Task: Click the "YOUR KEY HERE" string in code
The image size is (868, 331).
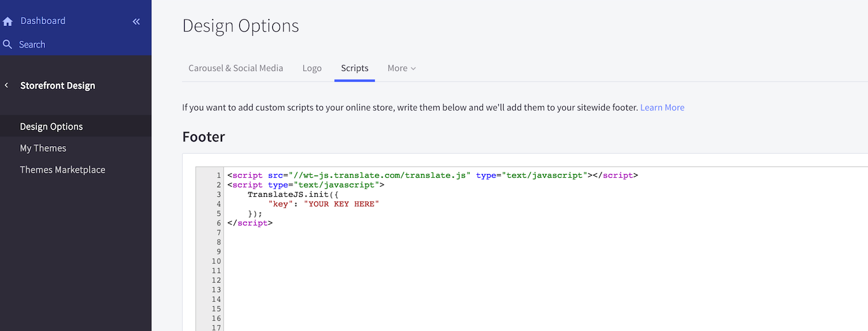Action: click(341, 204)
